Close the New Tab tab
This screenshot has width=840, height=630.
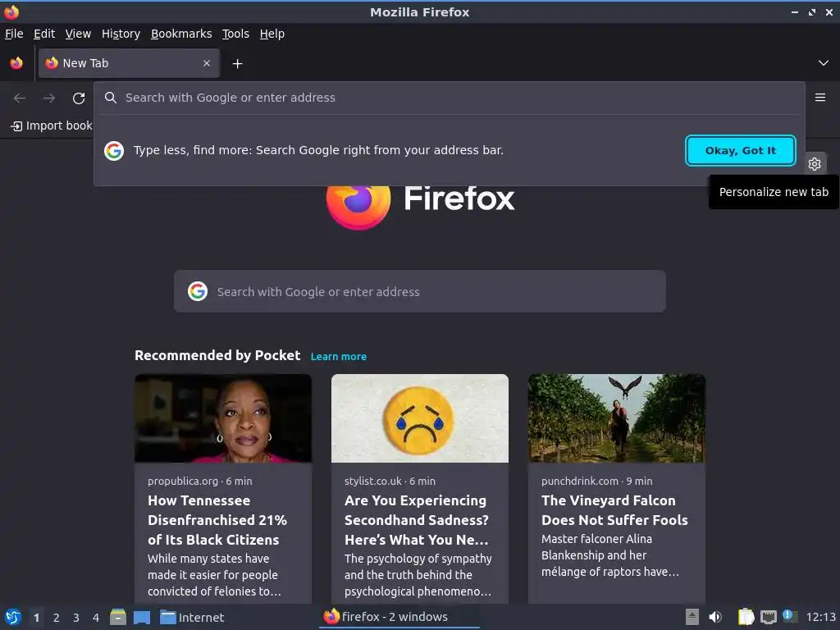click(x=207, y=63)
